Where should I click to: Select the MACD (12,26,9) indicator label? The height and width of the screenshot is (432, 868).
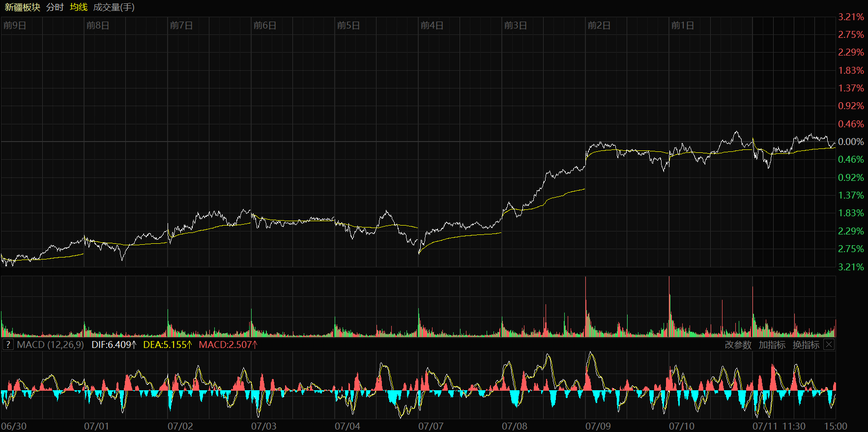pyautogui.click(x=50, y=345)
